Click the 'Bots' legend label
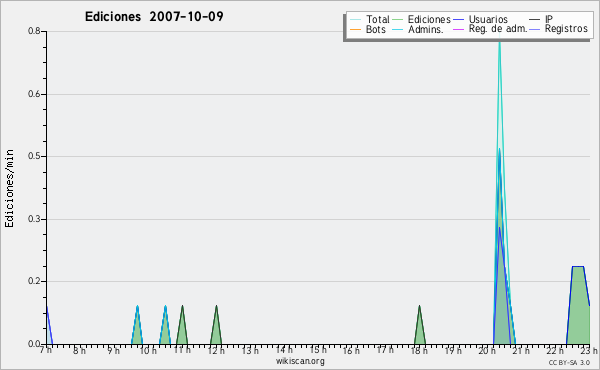The width and height of the screenshot is (600, 370). click(x=375, y=29)
